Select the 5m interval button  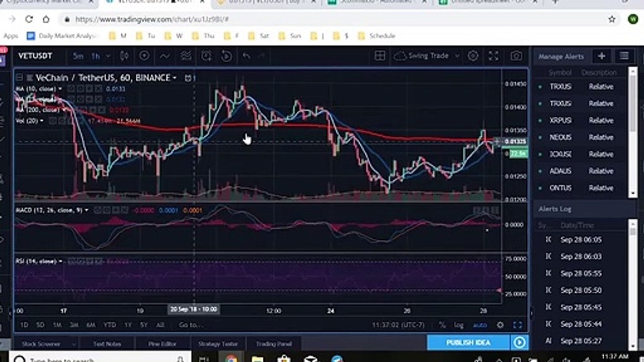point(78,56)
